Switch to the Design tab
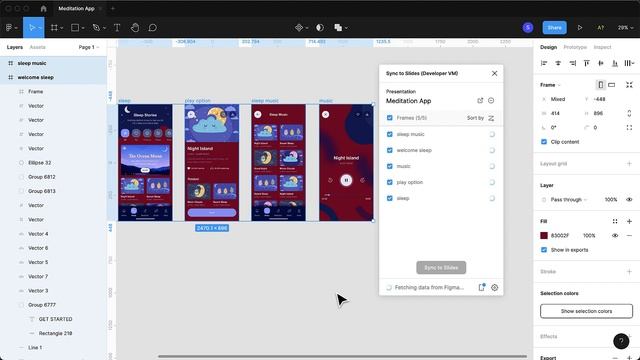 [548, 47]
